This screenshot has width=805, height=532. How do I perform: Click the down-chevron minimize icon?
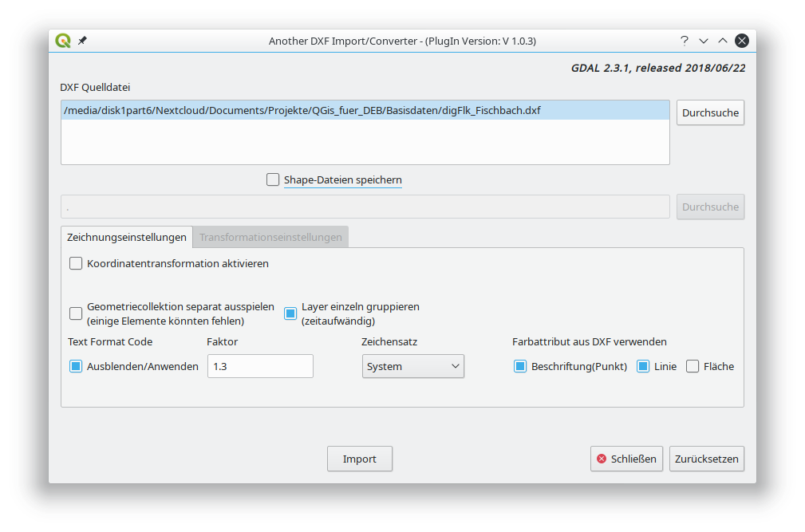(x=704, y=41)
